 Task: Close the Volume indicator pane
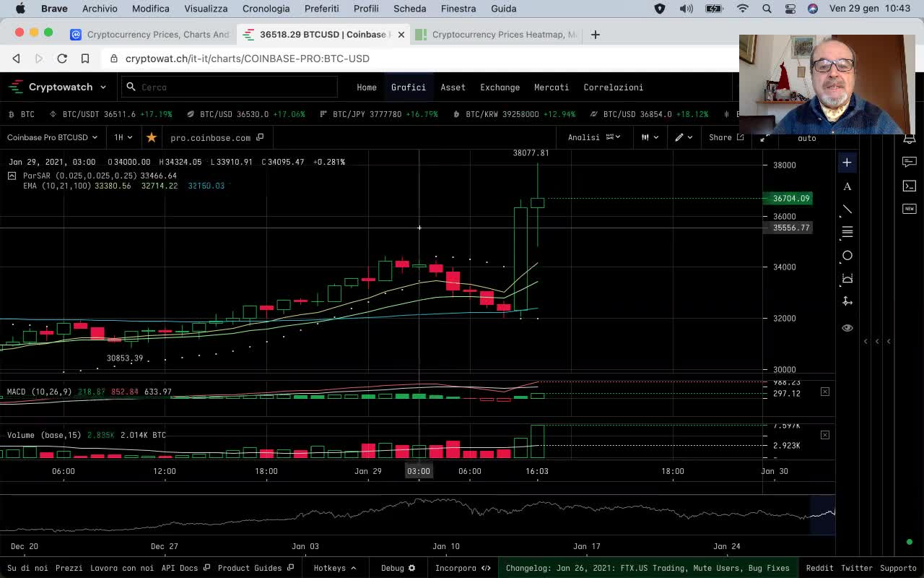pos(824,435)
